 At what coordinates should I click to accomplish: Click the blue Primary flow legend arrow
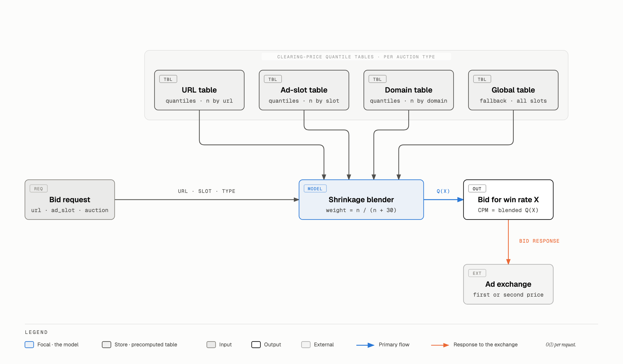tap(365, 345)
